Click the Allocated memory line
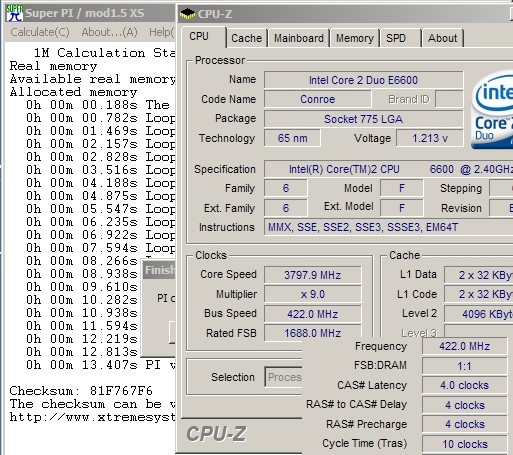This screenshot has width=513, height=455. coord(73,92)
